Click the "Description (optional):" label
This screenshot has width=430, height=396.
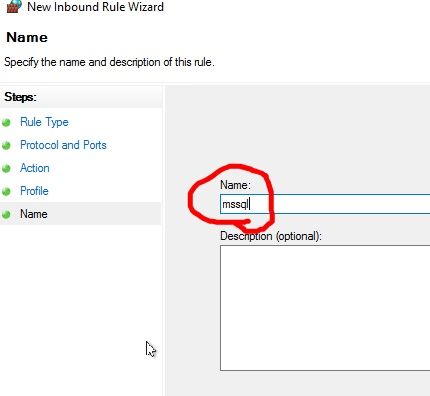coord(271,236)
